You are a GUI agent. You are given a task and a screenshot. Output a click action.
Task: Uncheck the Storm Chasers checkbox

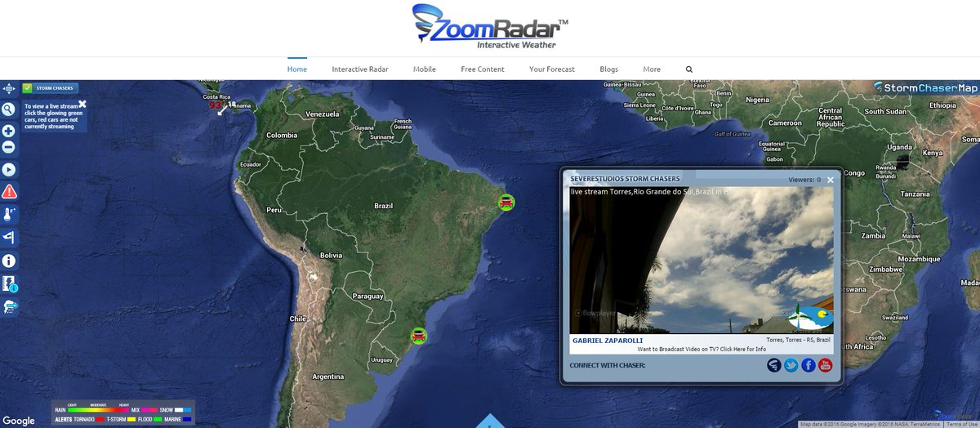pyautogui.click(x=27, y=87)
